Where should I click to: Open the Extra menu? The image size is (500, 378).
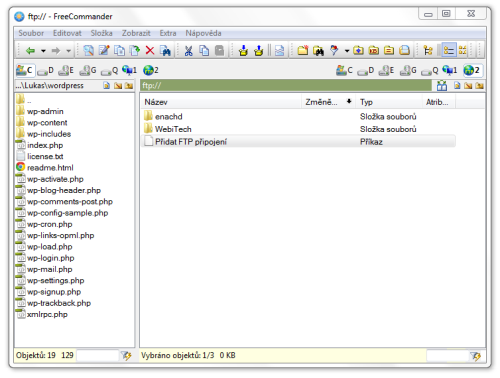click(168, 33)
